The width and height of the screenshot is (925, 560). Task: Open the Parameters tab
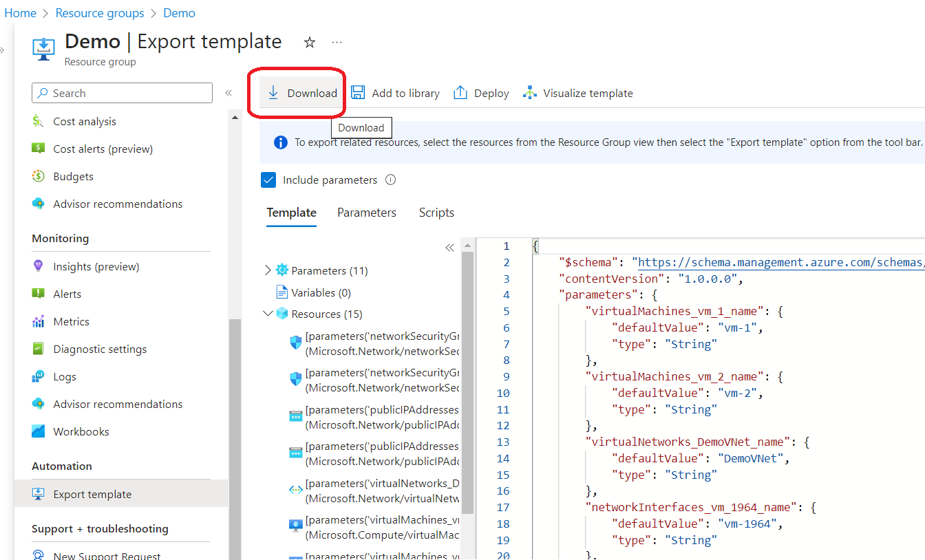pyautogui.click(x=366, y=213)
